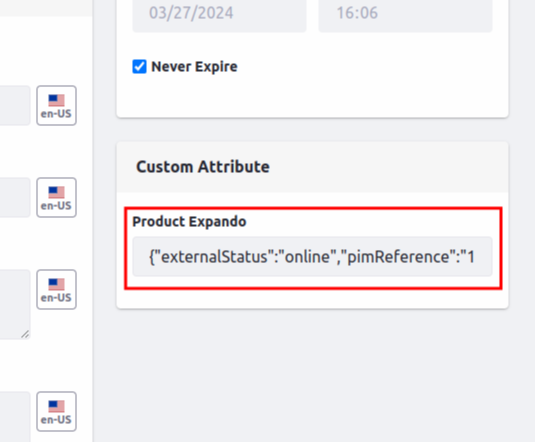Click the US flag image in the top locale button
The height and width of the screenshot is (442, 535).
click(56, 100)
